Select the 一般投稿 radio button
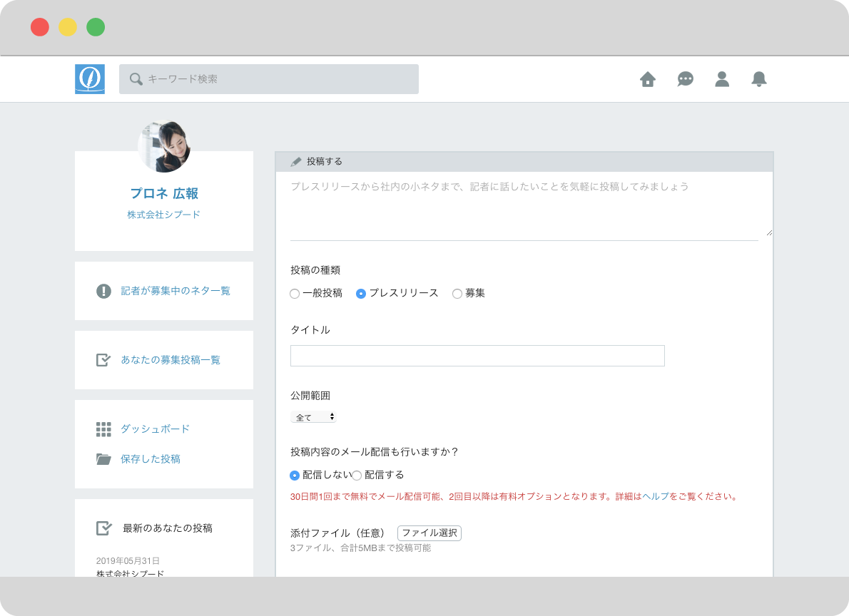849x616 pixels. (x=295, y=294)
